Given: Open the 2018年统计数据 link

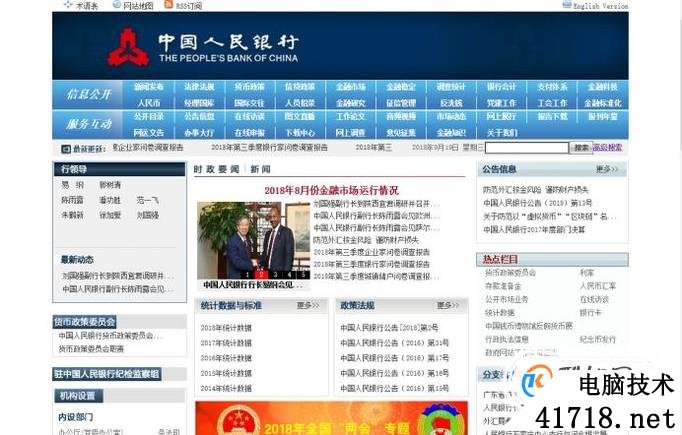Looking at the screenshot, I should [226, 328].
